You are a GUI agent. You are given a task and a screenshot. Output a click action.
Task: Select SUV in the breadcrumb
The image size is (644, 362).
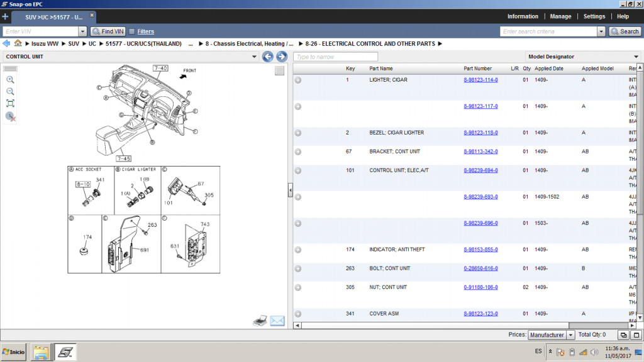pos(74,43)
